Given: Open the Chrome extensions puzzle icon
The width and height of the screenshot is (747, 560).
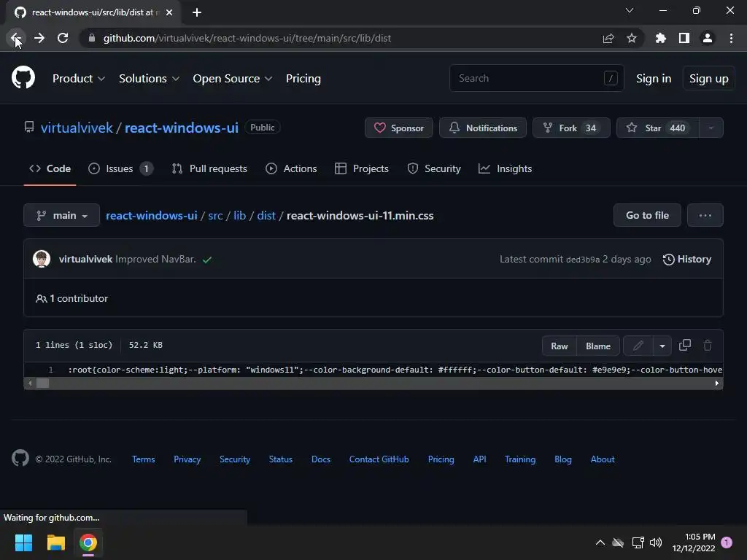Looking at the screenshot, I should click(x=661, y=38).
